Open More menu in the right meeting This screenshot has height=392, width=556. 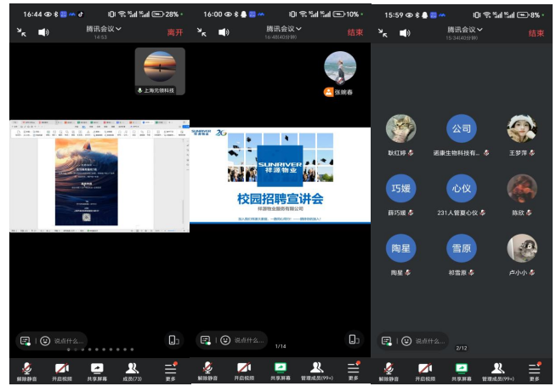coord(534,370)
